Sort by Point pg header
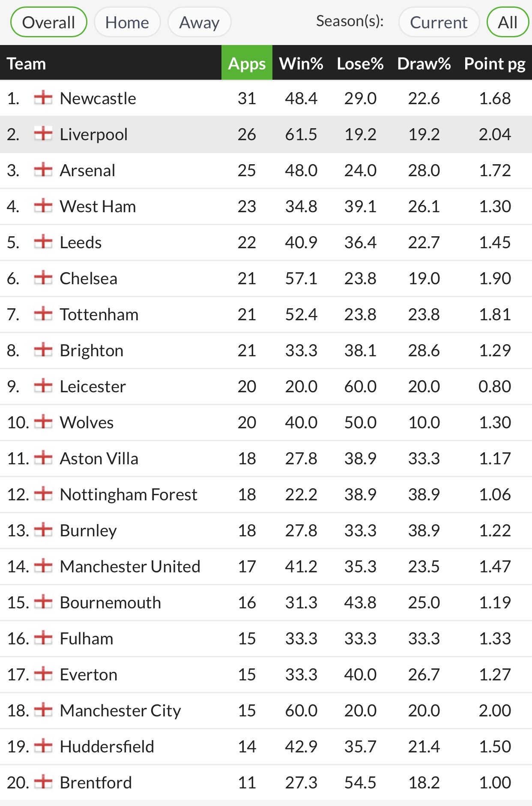The height and width of the screenshot is (806, 532). [x=495, y=63]
